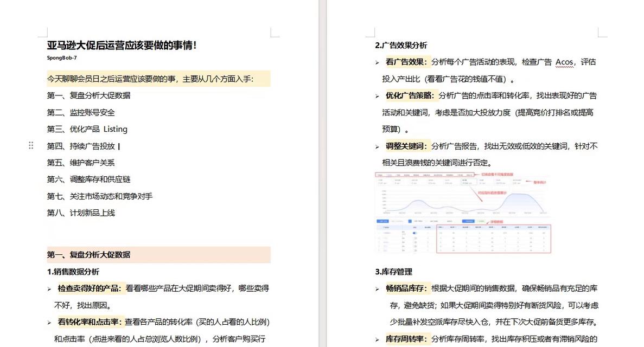Place the cursor in 第四、持续广告投放
This screenshot has height=347, width=644.
click(x=81, y=146)
